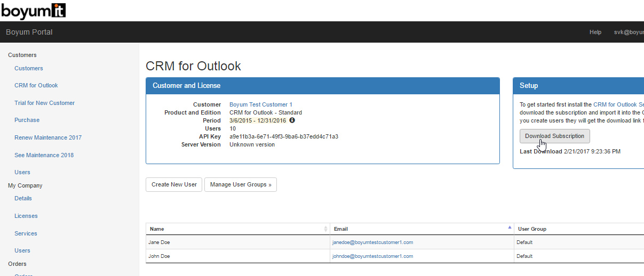Select Jane Doe row name
Viewport: 644px width, 276px height.
click(x=160, y=242)
